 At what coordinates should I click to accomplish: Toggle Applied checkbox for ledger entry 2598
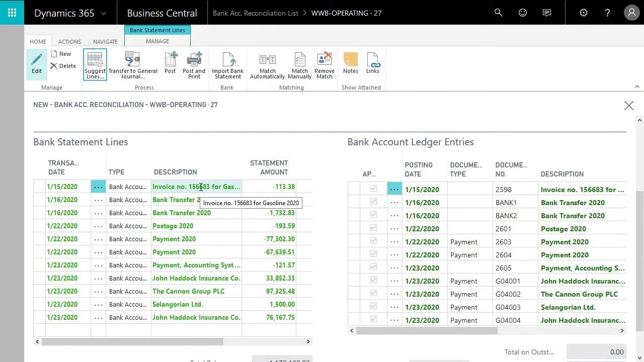[x=373, y=189]
